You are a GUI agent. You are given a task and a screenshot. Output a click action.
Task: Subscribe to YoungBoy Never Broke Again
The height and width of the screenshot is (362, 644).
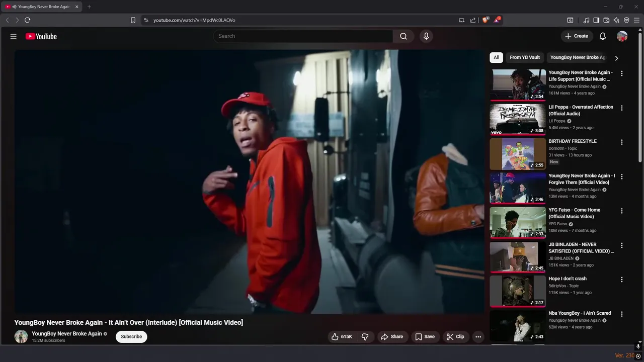pyautogui.click(x=131, y=337)
